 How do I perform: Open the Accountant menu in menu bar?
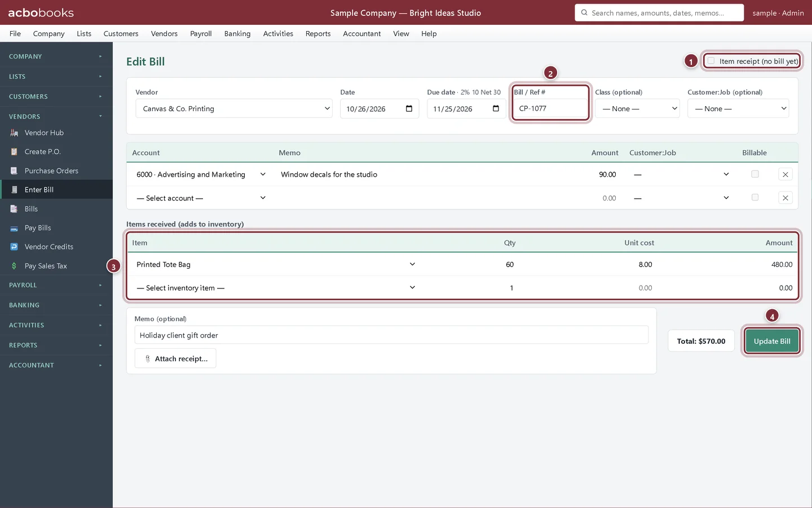click(362, 33)
